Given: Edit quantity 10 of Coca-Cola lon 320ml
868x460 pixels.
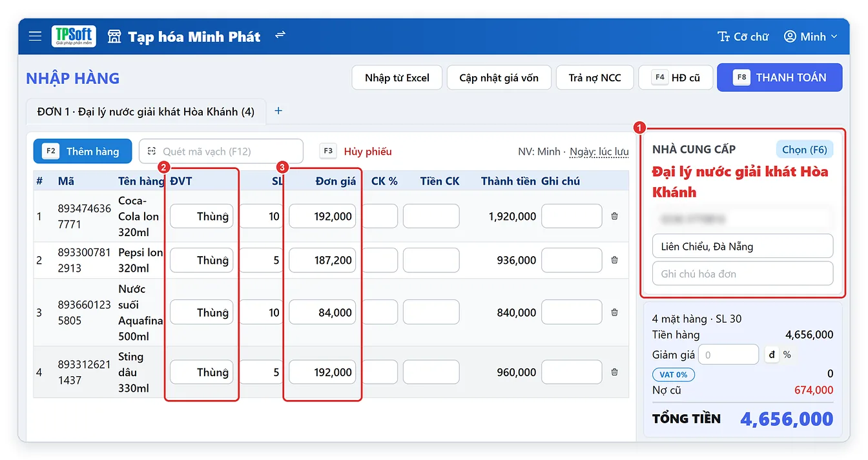Looking at the screenshot, I should [263, 217].
